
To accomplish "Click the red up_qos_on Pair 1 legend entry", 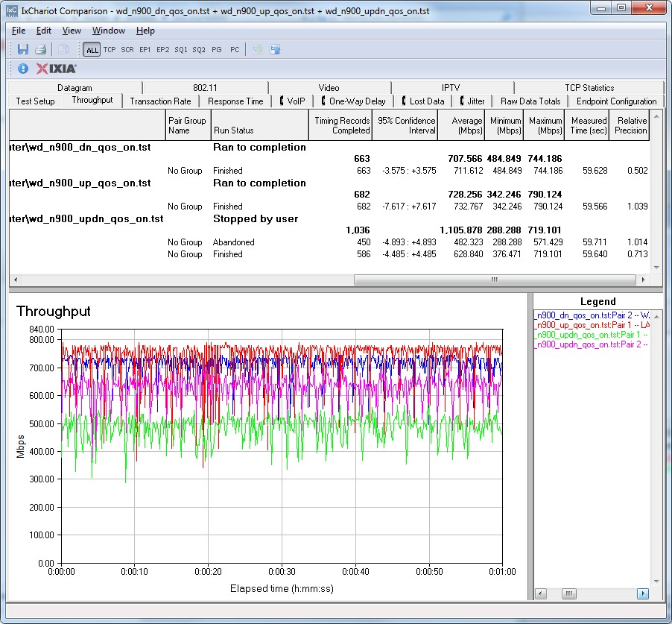I will (x=592, y=325).
